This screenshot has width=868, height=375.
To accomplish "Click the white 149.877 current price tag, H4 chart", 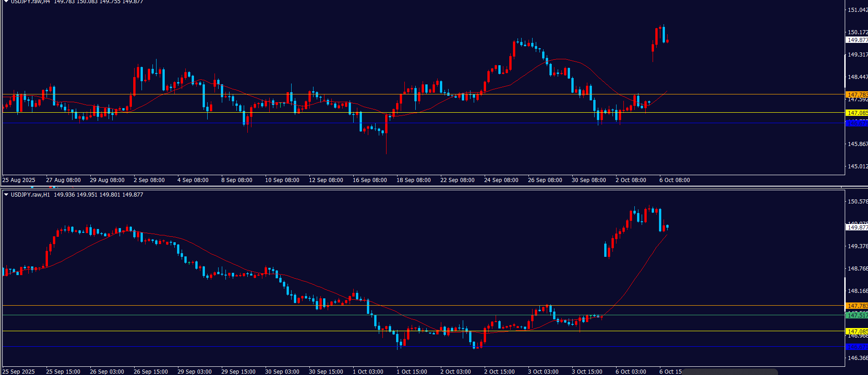I will point(857,40).
